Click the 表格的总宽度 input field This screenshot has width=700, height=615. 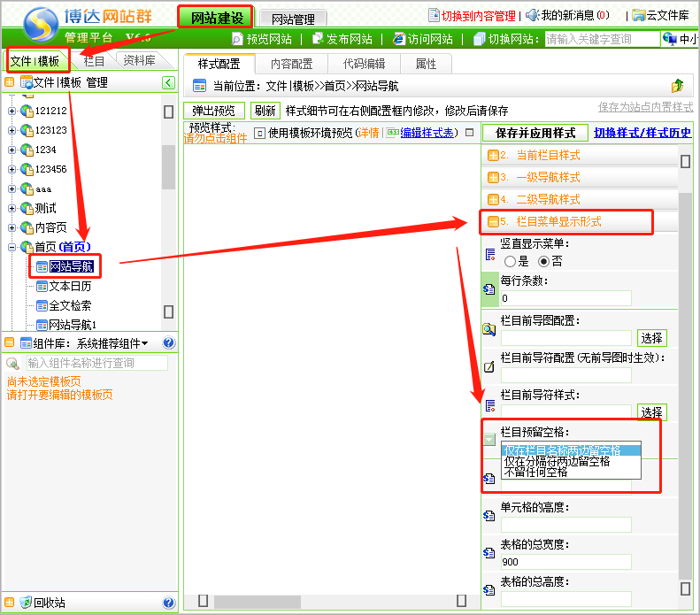(565, 561)
